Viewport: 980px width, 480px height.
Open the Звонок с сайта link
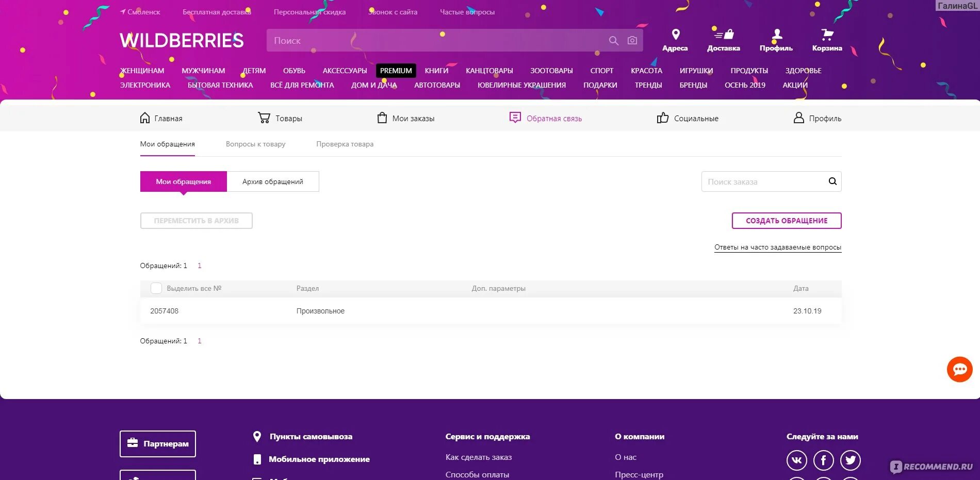[x=393, y=12]
